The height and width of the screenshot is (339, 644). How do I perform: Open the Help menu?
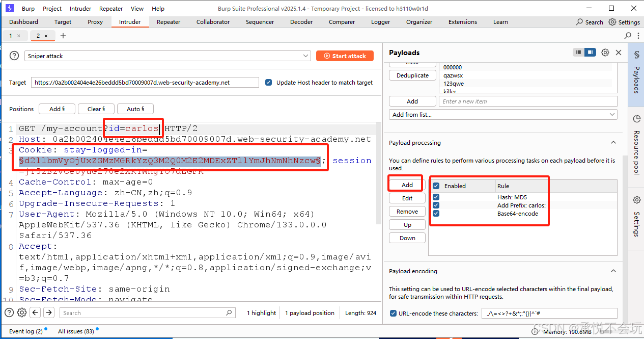(x=158, y=9)
